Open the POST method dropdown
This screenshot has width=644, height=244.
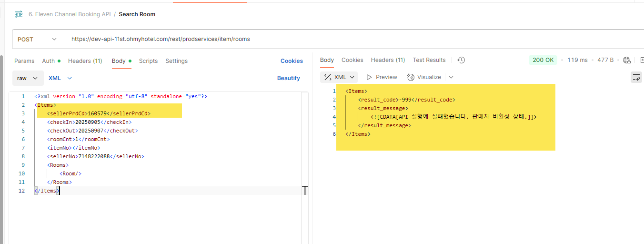(x=38, y=39)
